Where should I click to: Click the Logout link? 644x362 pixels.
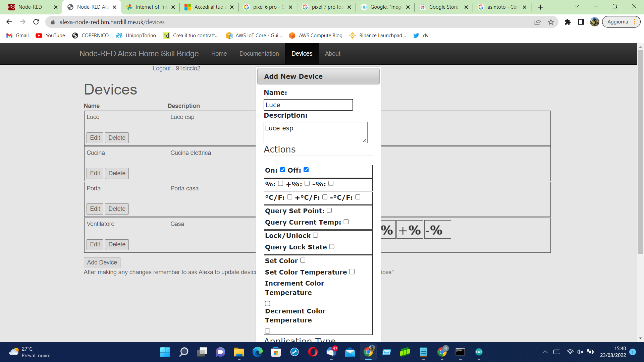[x=162, y=68]
